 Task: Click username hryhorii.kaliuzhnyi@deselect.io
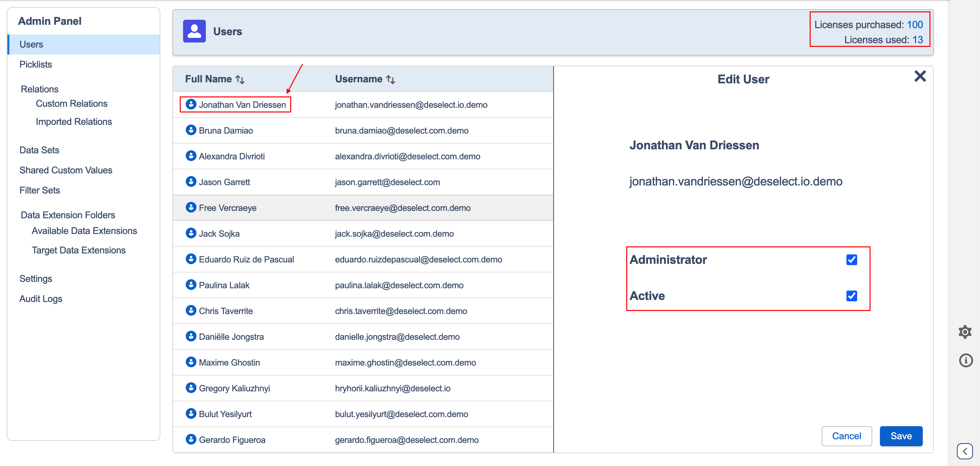(393, 389)
